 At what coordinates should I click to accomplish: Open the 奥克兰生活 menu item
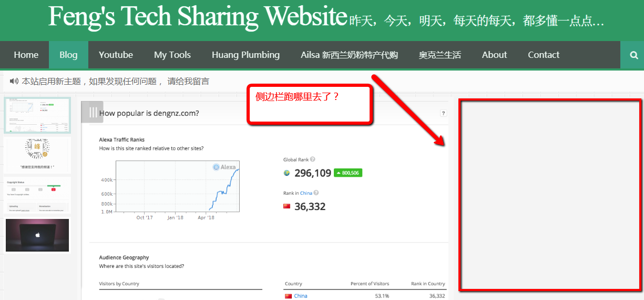point(440,55)
